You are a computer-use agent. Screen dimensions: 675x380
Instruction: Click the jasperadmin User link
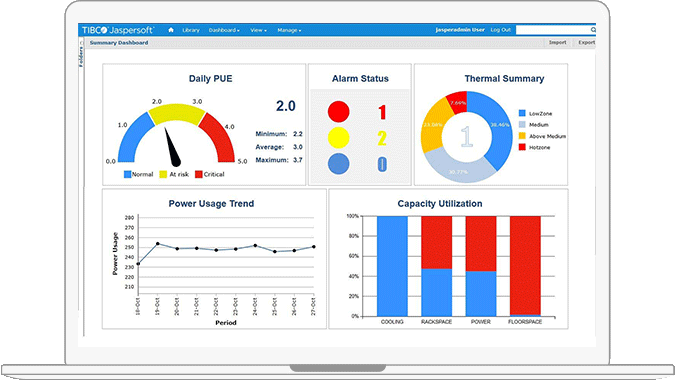(460, 30)
